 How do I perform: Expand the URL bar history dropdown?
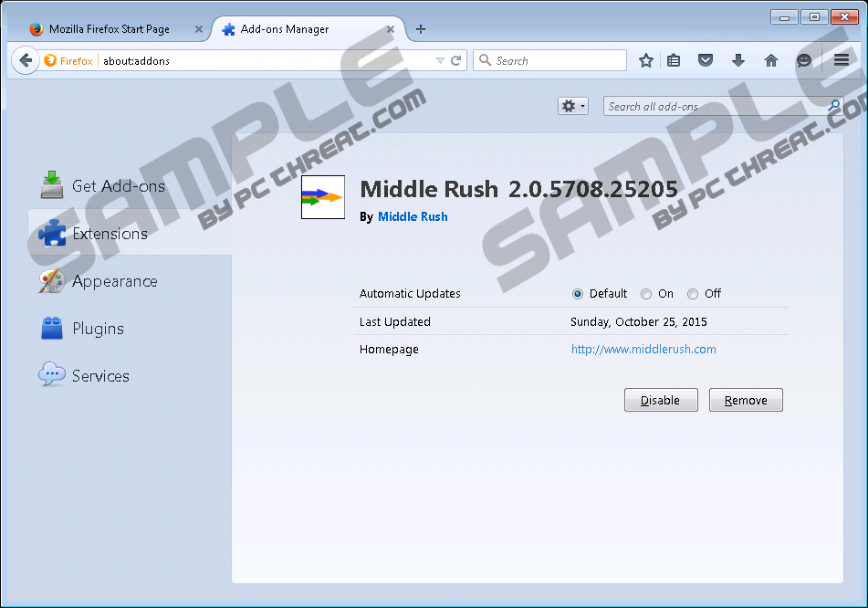[x=440, y=61]
